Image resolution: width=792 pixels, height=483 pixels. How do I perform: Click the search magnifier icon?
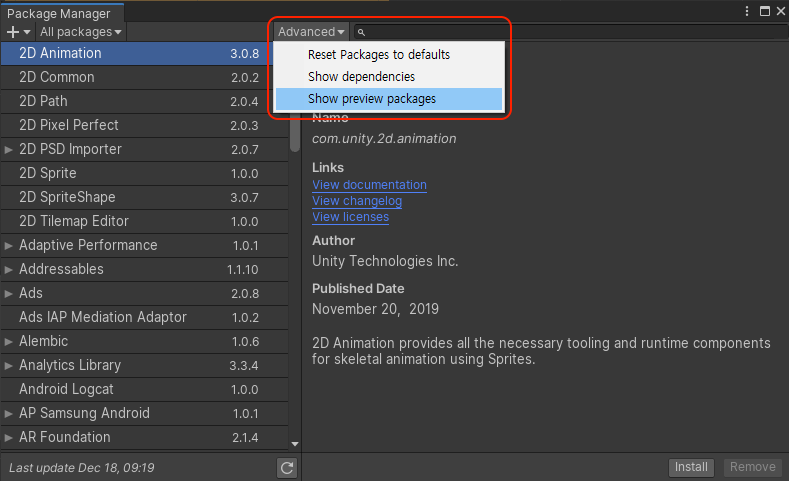click(x=361, y=32)
